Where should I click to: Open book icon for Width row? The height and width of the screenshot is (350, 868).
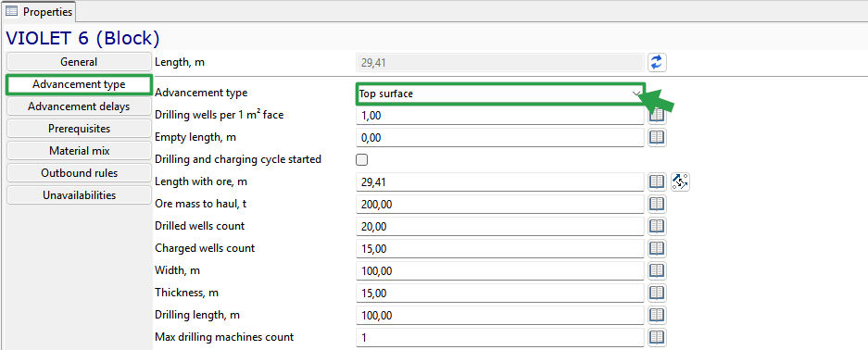657,270
